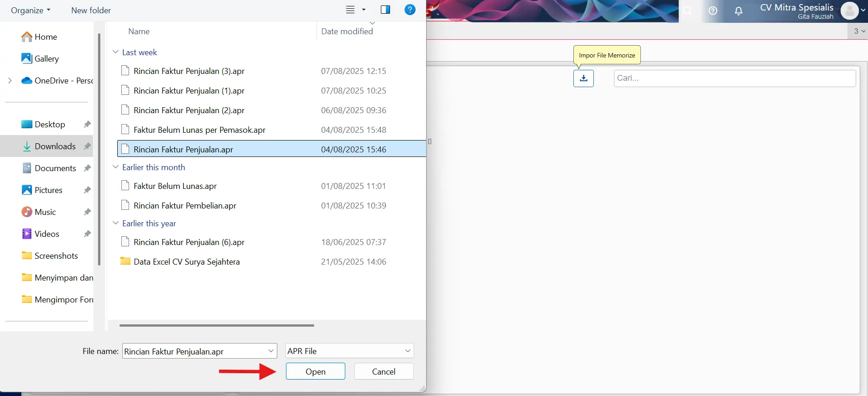Open the Organize menu
The width and height of the screenshot is (868, 396).
coord(31,10)
